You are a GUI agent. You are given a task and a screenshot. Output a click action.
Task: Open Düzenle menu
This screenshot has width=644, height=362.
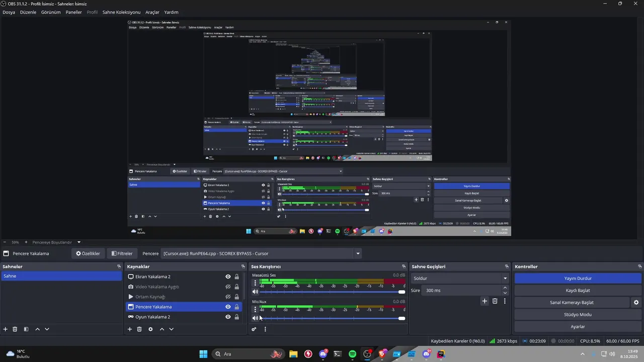coord(28,12)
